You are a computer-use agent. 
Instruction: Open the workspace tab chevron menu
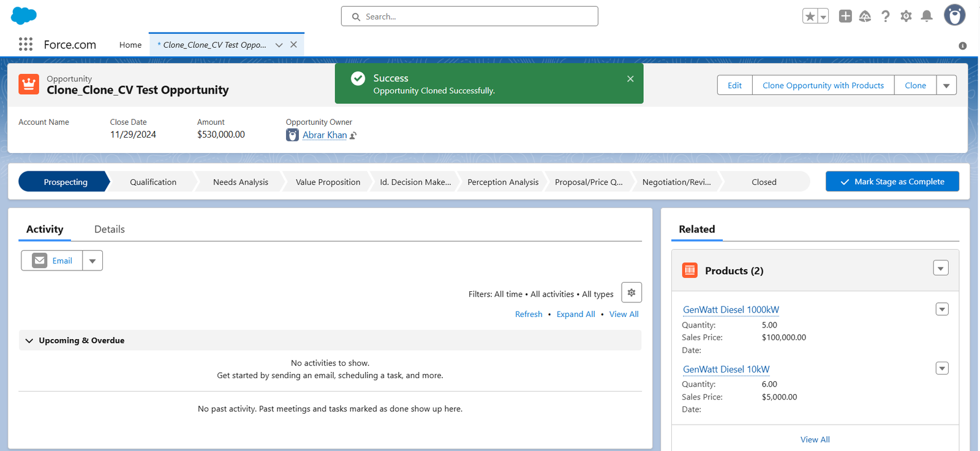pyautogui.click(x=279, y=45)
